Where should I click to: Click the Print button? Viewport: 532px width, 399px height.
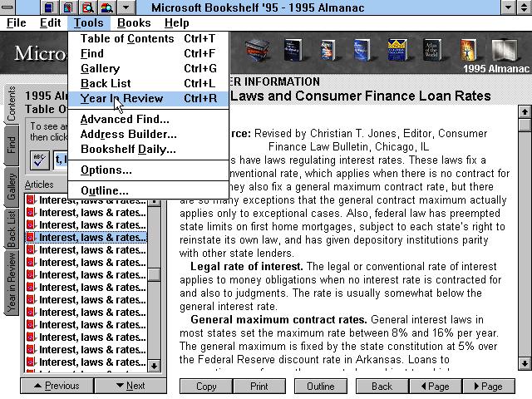tap(259, 387)
